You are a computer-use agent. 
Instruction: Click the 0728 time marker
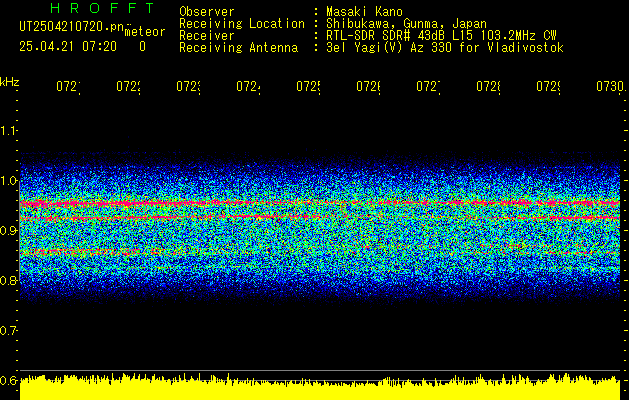[488, 87]
